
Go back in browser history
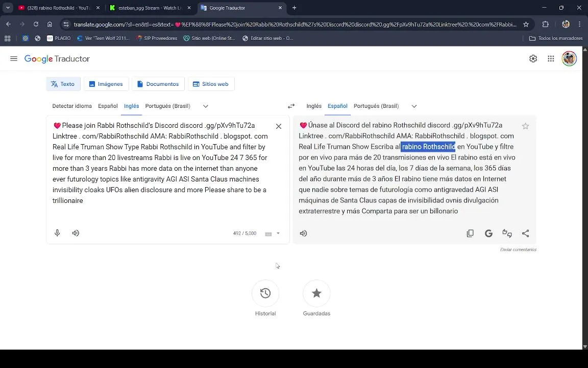[8, 25]
